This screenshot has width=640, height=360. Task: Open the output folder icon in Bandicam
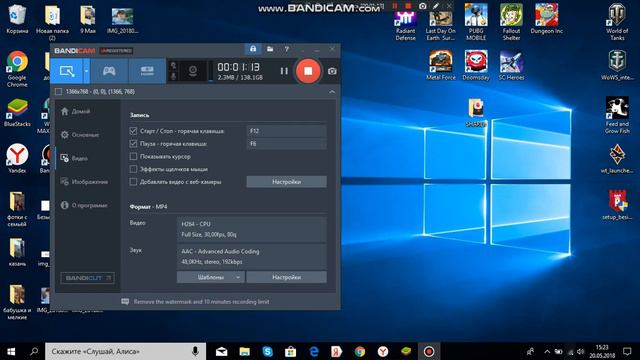[x=270, y=49]
